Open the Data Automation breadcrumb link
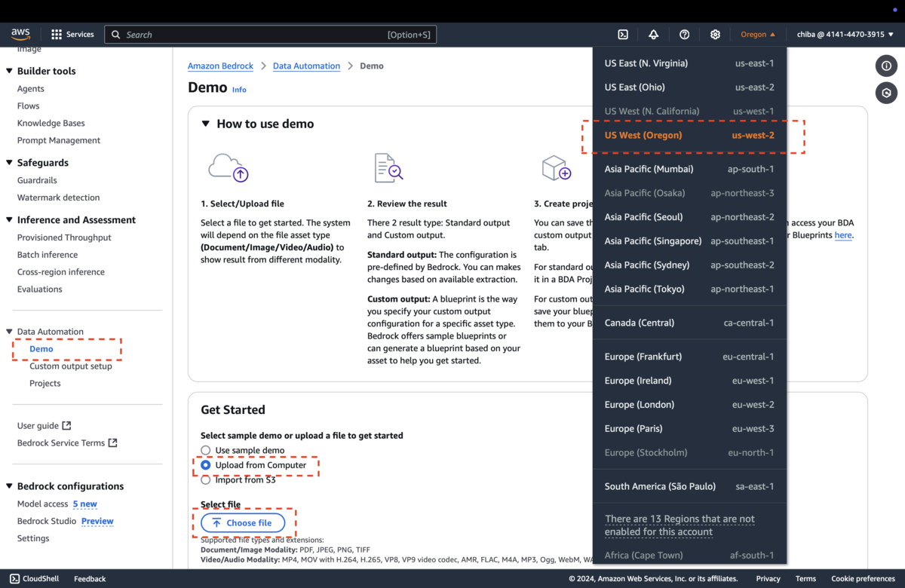This screenshot has width=905, height=588. click(x=306, y=66)
